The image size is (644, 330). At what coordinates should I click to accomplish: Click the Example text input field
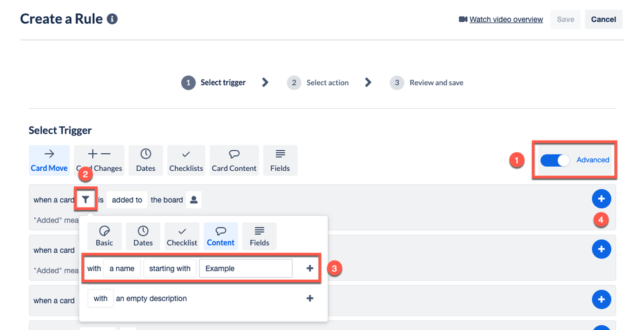pos(246,268)
